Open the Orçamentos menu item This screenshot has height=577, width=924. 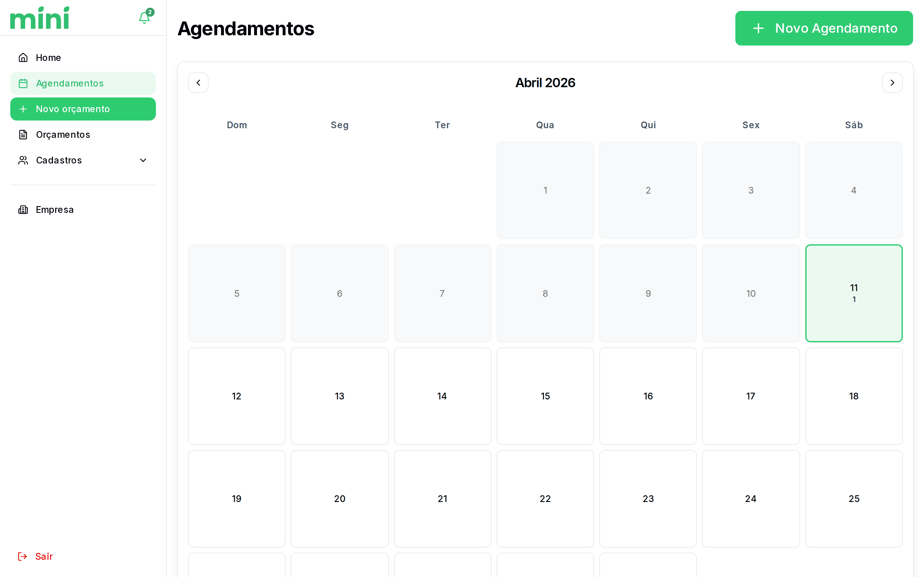[x=63, y=135]
